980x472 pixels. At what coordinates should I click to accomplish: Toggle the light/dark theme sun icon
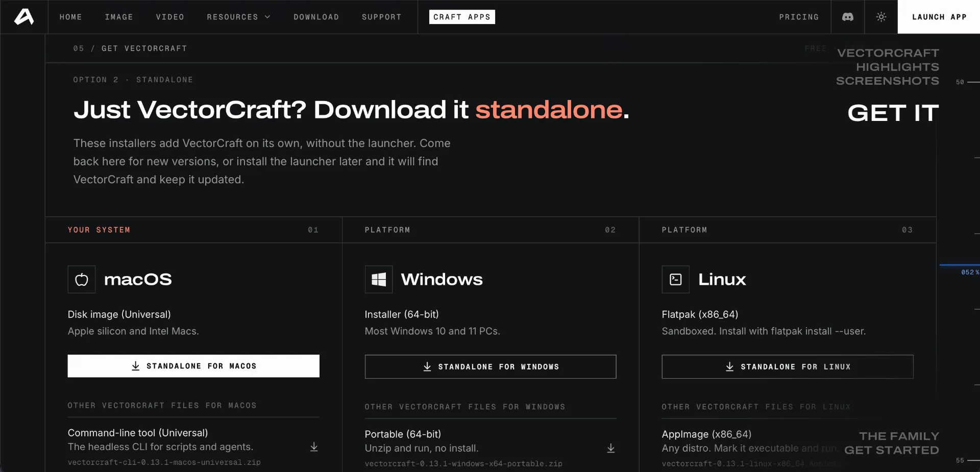pyautogui.click(x=881, y=17)
